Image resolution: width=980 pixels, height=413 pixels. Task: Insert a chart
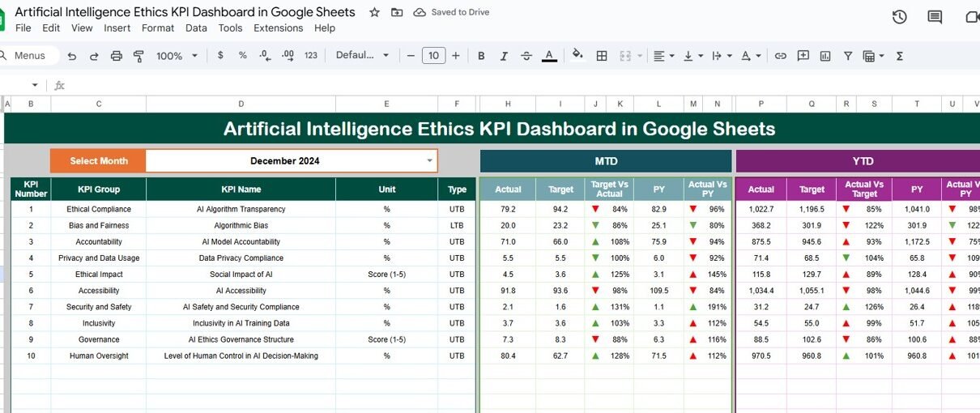point(825,56)
